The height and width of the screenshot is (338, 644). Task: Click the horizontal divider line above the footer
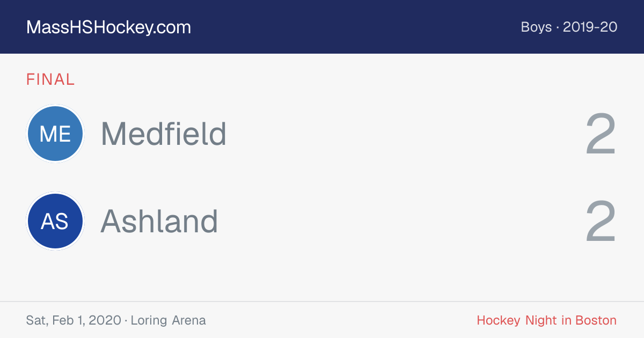tap(322, 302)
